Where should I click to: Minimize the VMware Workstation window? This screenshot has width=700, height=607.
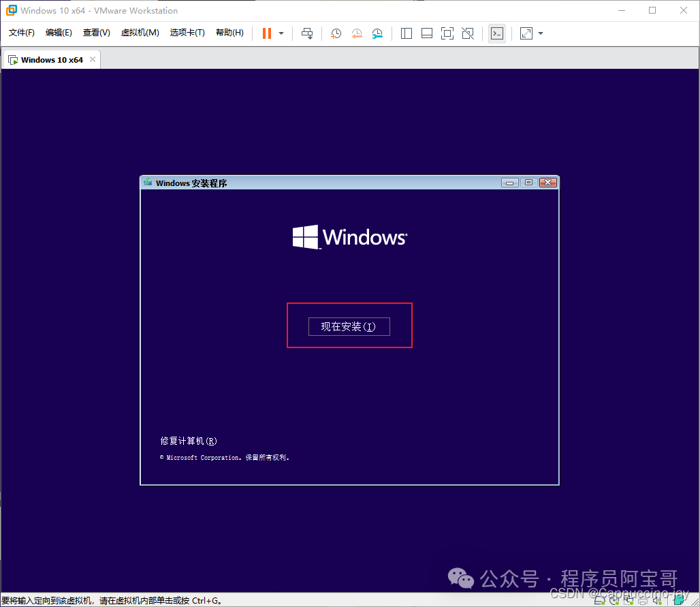point(622,10)
